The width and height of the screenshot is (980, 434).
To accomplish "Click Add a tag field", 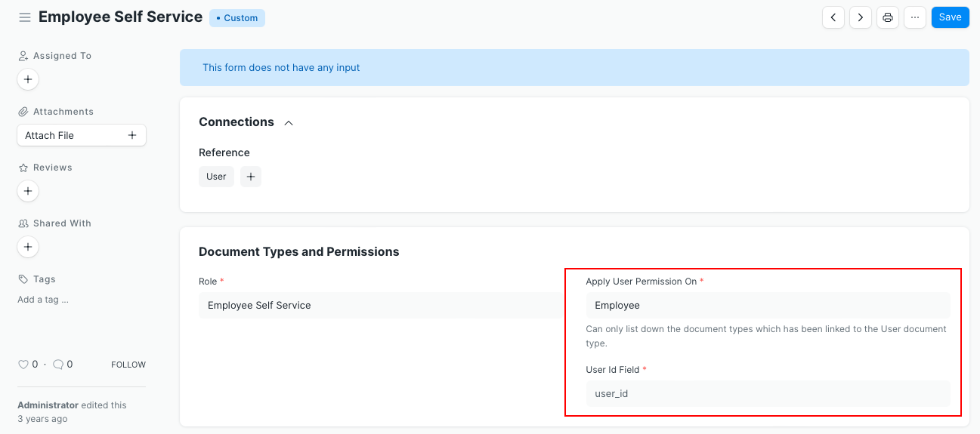I will [43, 300].
